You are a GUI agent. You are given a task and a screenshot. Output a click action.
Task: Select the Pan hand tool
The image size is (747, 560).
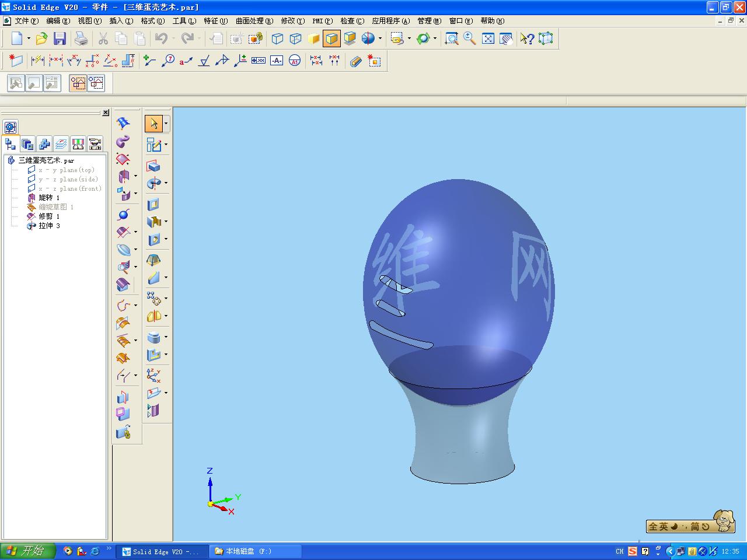pos(506,38)
